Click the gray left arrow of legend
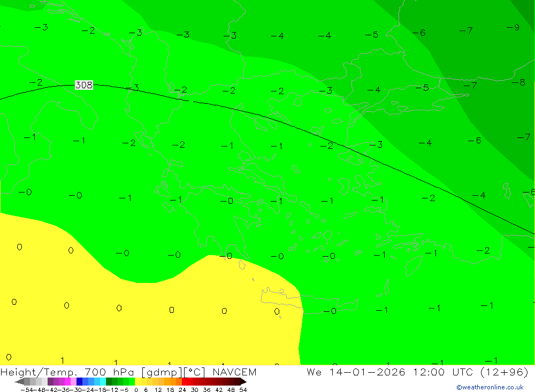 (x=19, y=381)
